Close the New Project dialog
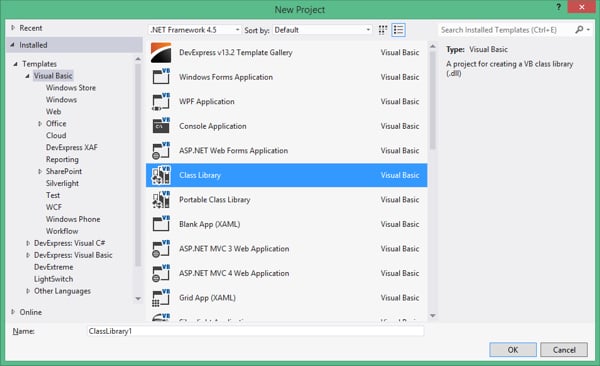The width and height of the screenshot is (600, 366). click(x=581, y=7)
